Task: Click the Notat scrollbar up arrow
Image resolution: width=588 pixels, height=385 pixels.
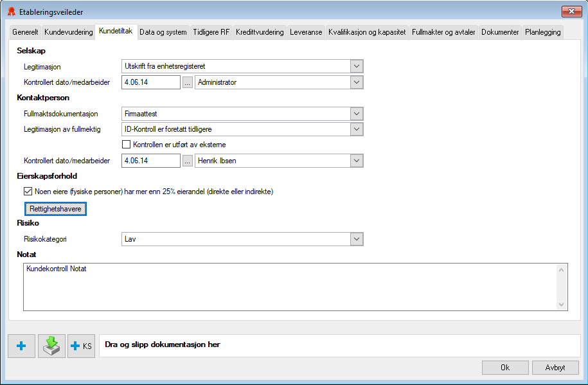Action: click(x=562, y=270)
